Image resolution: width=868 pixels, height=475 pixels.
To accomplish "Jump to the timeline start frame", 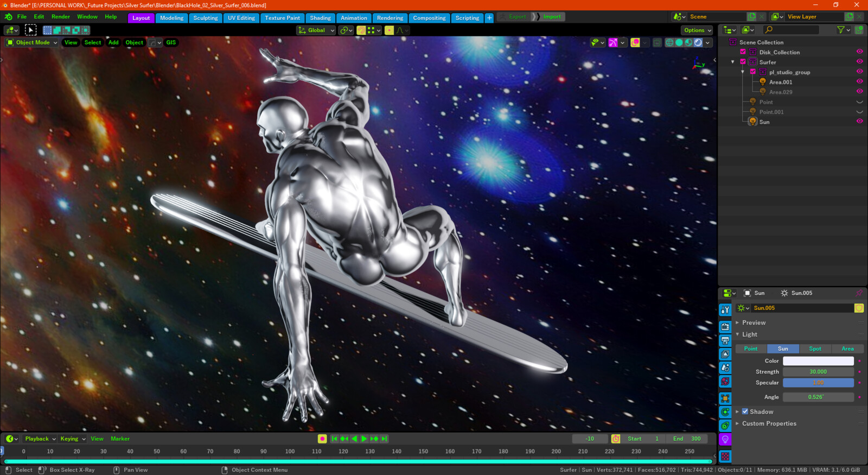I will pyautogui.click(x=334, y=439).
